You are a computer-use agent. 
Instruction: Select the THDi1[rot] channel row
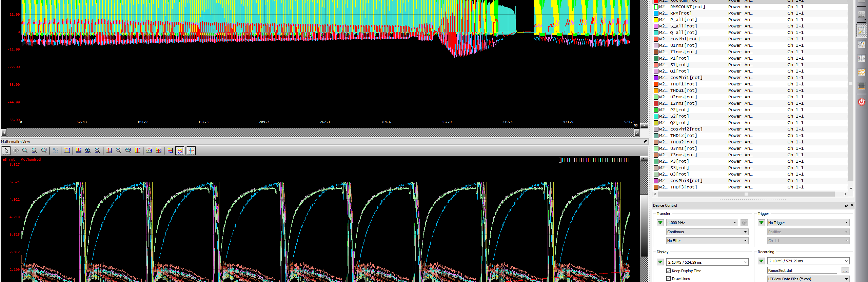[x=683, y=84]
